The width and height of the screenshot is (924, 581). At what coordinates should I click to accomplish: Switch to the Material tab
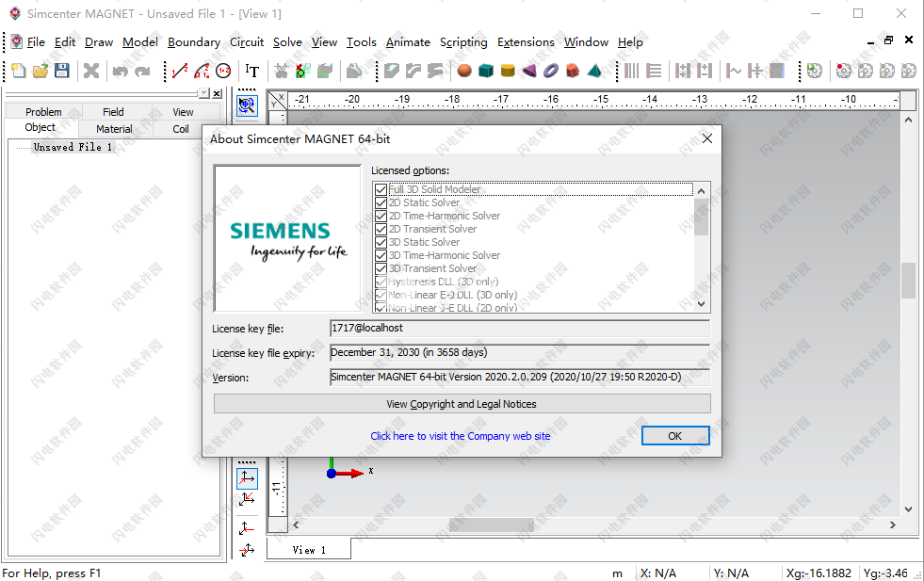(114, 128)
